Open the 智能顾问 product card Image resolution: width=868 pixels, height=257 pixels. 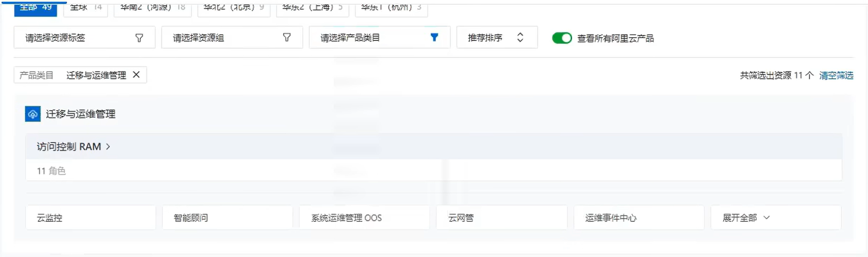pos(227,218)
